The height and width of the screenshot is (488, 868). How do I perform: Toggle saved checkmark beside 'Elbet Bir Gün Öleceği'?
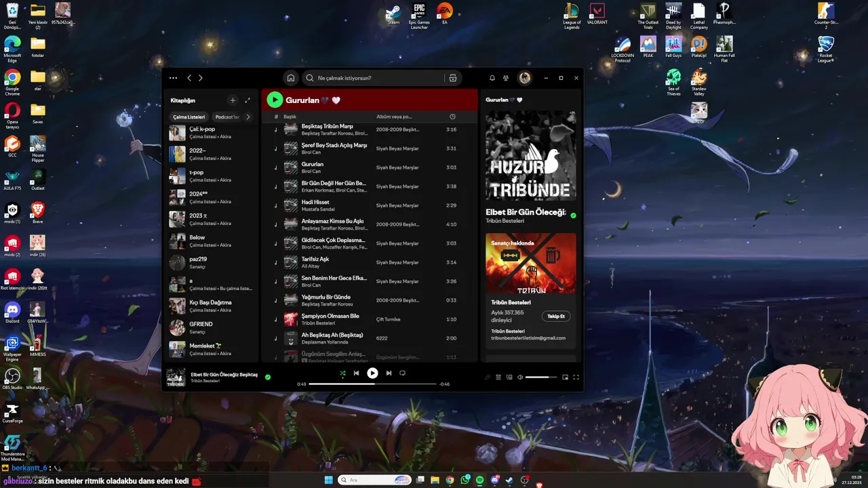tap(573, 216)
